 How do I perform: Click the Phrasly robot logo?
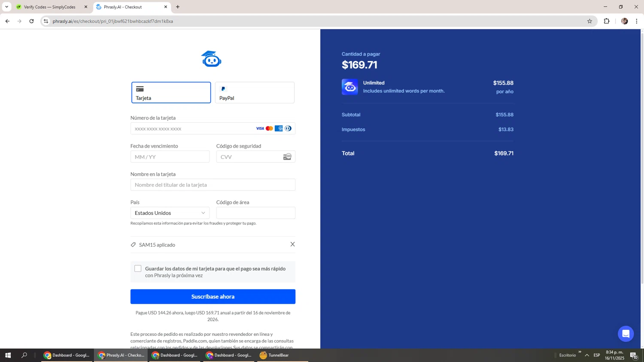tap(211, 59)
